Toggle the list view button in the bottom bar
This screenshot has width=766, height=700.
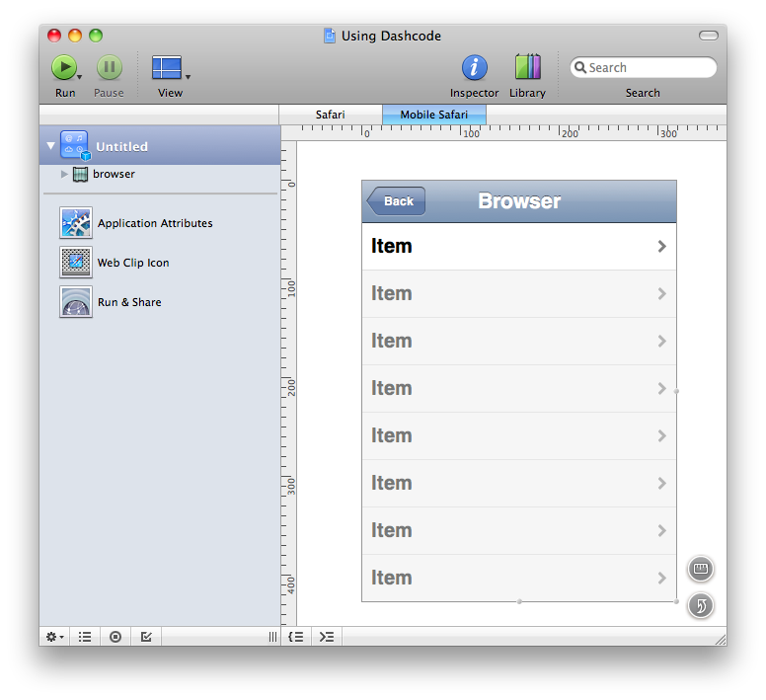tap(85, 637)
